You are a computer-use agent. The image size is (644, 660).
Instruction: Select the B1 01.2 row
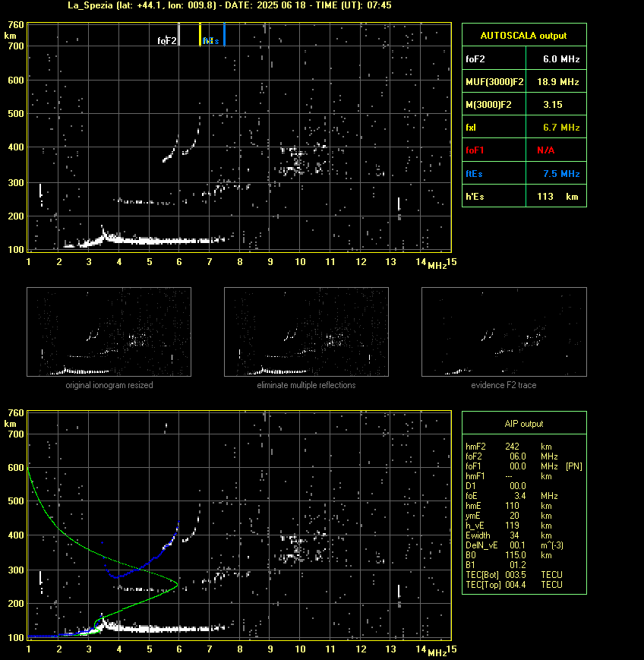point(496,565)
